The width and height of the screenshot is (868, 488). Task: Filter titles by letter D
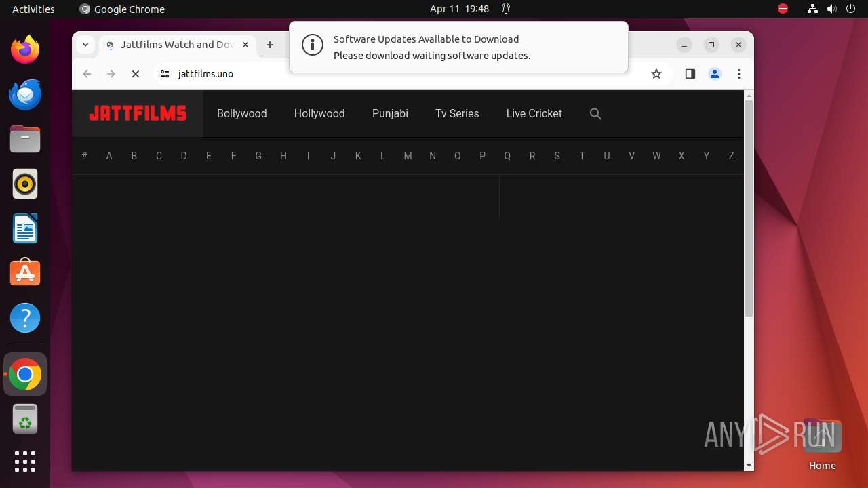tap(184, 156)
